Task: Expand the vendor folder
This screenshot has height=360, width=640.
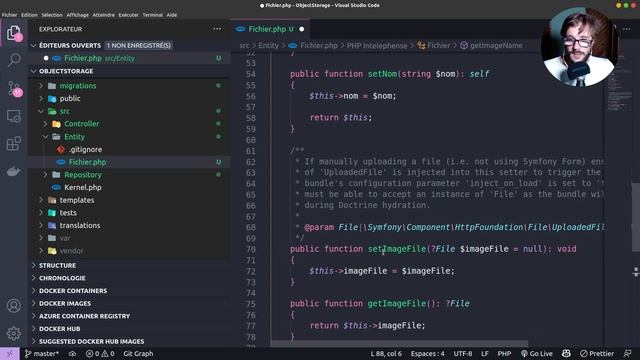Action: (41, 251)
